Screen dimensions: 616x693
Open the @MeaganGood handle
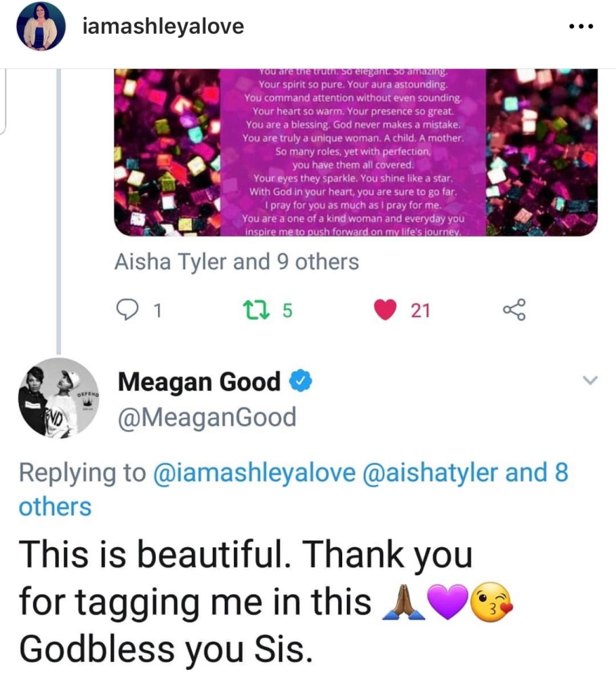(x=207, y=417)
